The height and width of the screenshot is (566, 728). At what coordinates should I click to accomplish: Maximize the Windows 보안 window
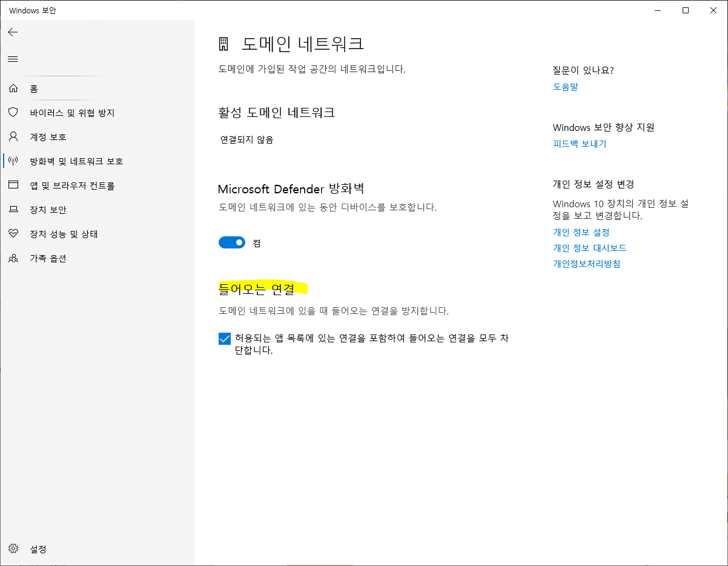[x=686, y=10]
